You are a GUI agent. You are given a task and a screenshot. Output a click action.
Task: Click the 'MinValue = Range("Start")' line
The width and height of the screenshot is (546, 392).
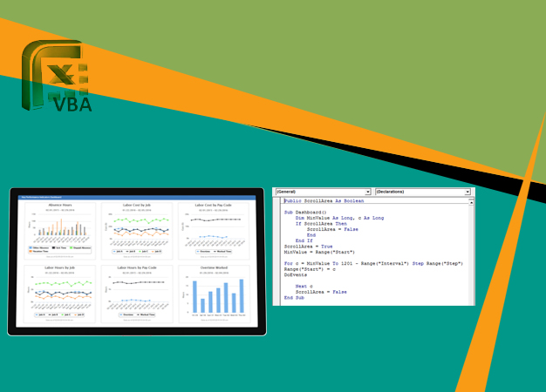tap(319, 252)
